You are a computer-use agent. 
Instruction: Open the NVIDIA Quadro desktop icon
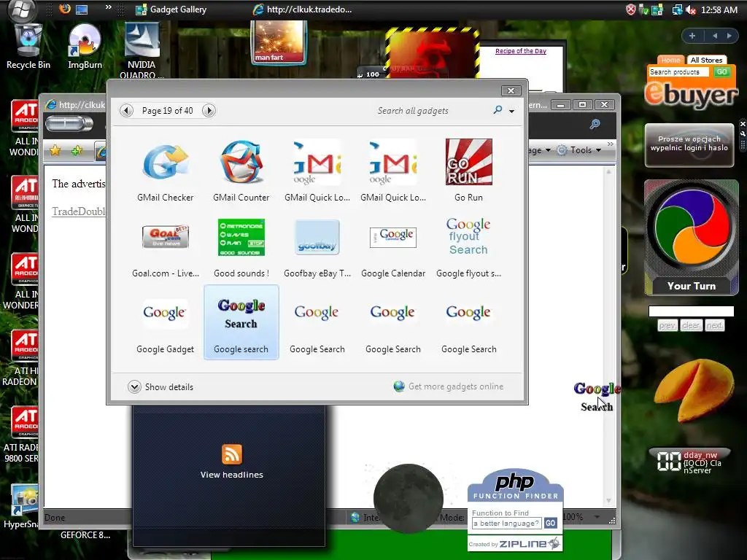click(142, 50)
